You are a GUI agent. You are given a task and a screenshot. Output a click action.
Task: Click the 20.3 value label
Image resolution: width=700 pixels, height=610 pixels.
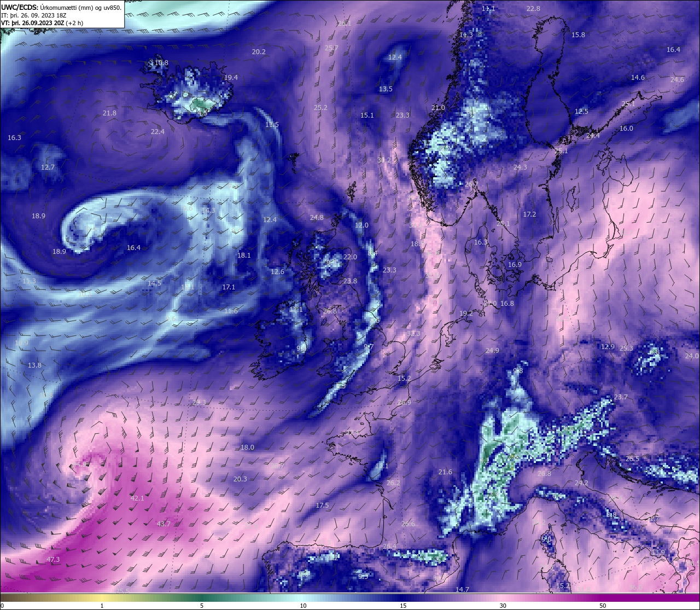pos(240,479)
